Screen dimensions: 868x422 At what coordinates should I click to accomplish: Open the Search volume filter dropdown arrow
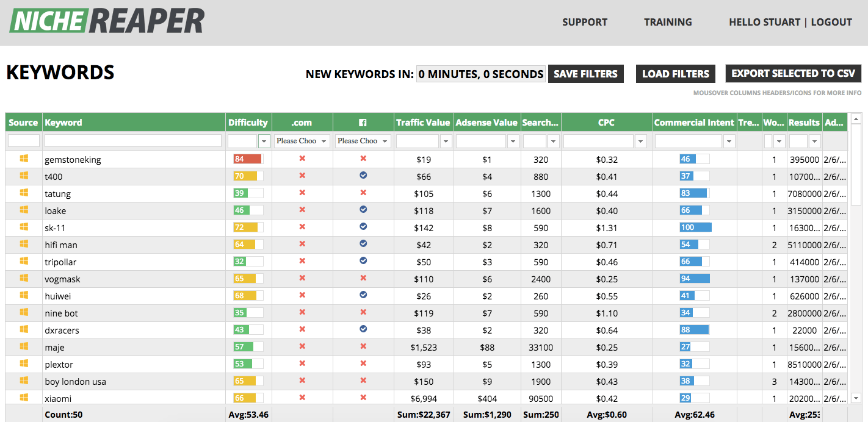(553, 141)
